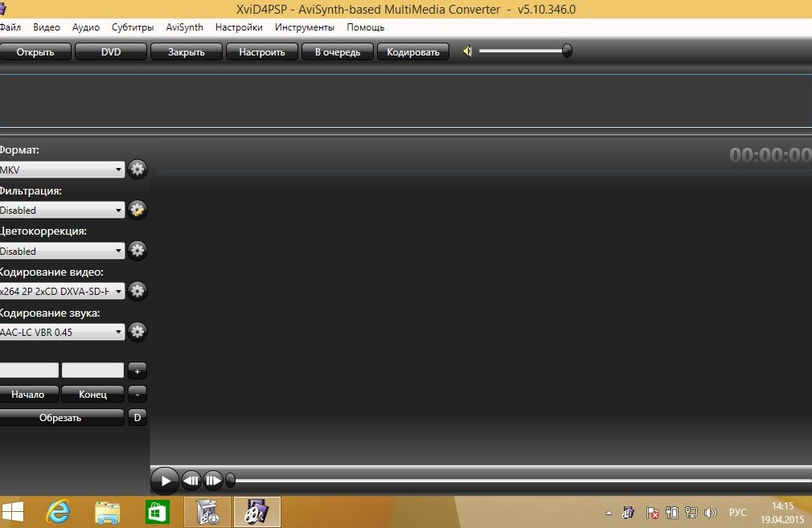Click the Настроить button
The image size is (812, 528).
pos(262,51)
